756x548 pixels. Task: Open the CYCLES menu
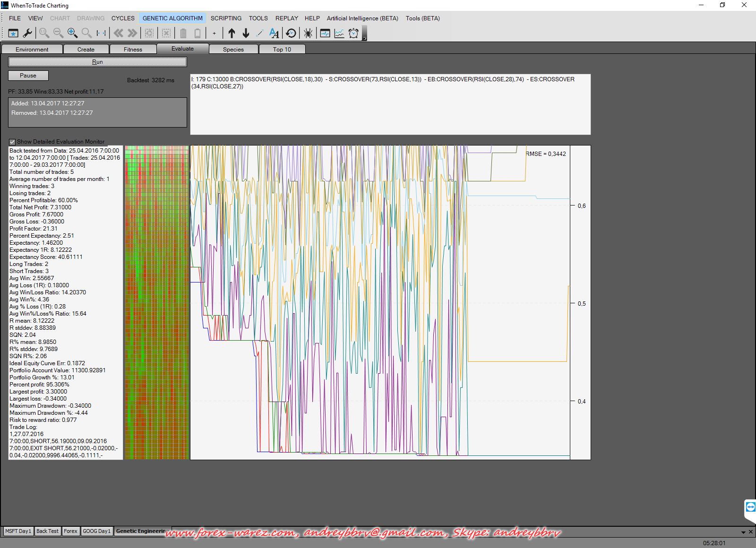click(x=123, y=18)
